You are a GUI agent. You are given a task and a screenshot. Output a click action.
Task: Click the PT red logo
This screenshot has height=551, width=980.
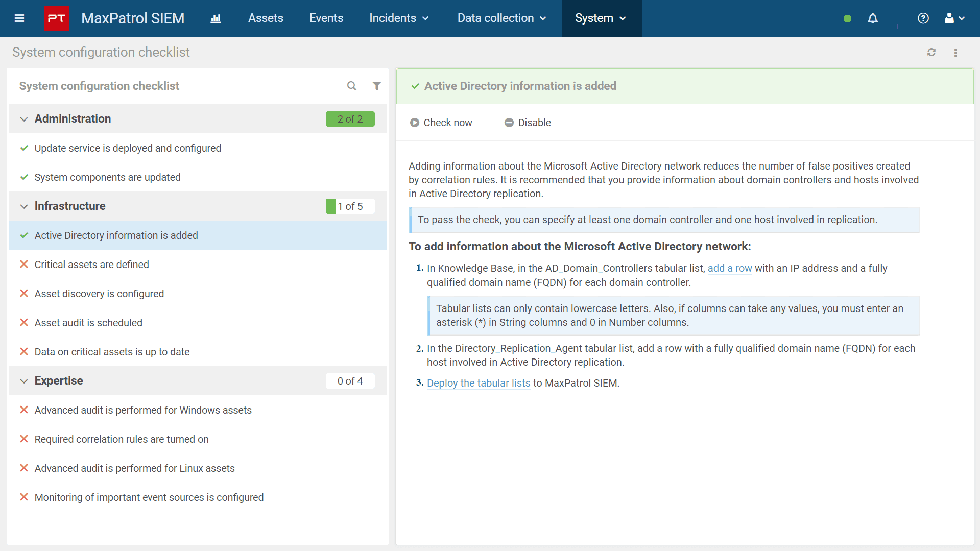pyautogui.click(x=57, y=18)
